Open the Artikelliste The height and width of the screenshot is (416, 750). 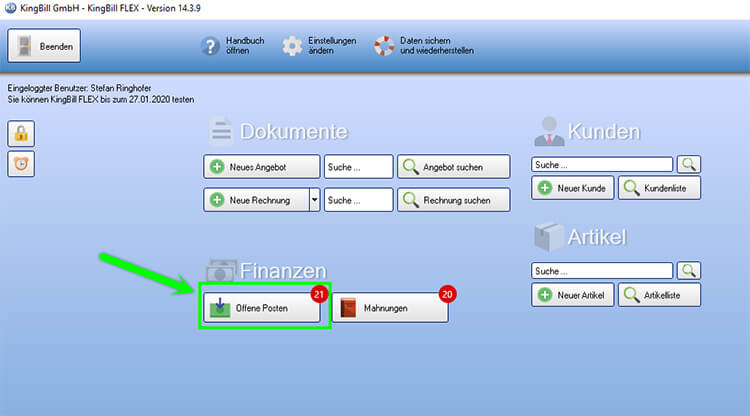660,295
